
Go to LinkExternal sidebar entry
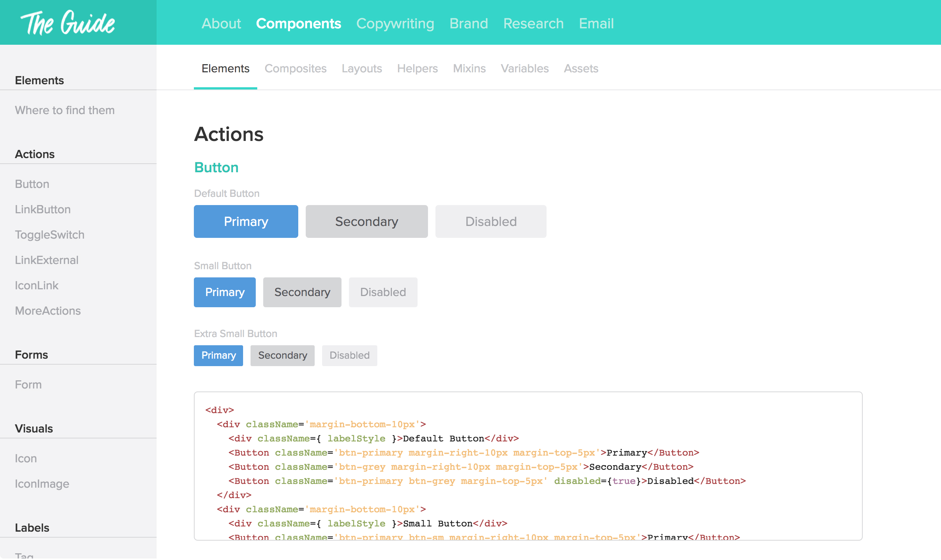(46, 260)
